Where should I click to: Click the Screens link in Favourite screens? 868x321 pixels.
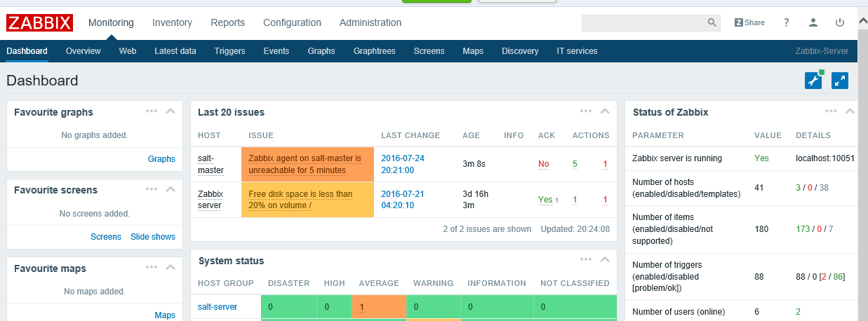[106, 237]
